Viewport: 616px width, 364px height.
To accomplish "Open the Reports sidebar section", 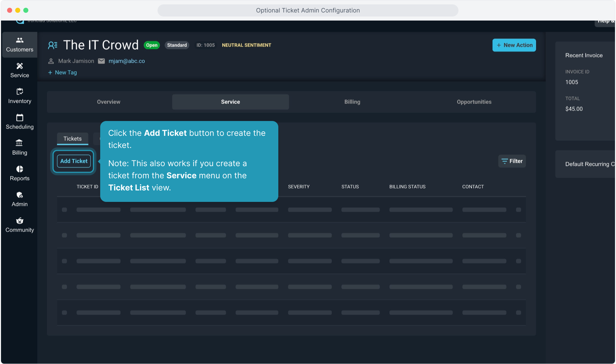I will (20, 173).
